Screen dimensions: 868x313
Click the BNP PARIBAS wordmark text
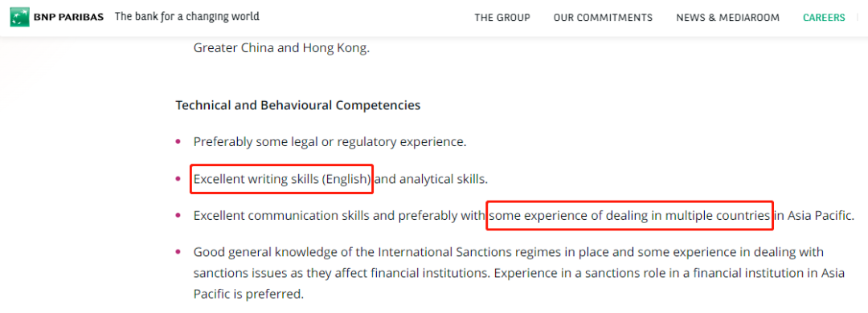[x=68, y=17]
